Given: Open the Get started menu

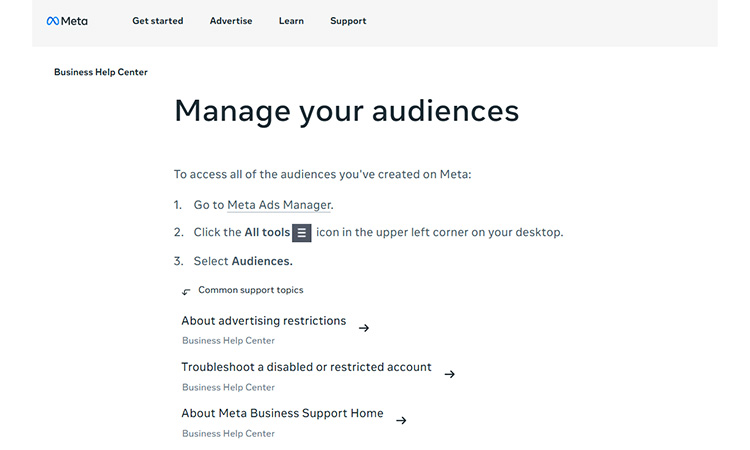Looking at the screenshot, I should pos(158,21).
